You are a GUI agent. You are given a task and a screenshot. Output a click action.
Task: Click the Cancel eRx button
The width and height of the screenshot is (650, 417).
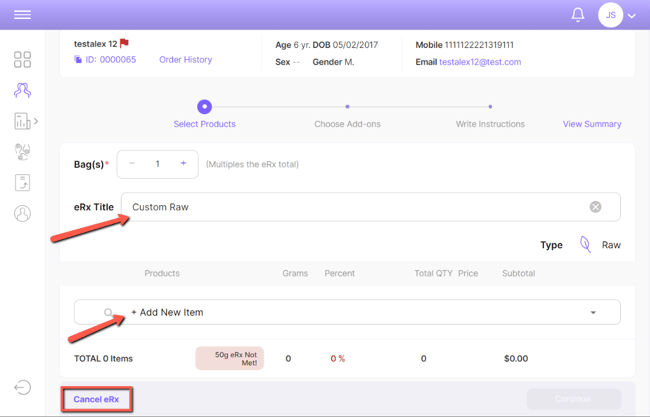pyautogui.click(x=96, y=399)
